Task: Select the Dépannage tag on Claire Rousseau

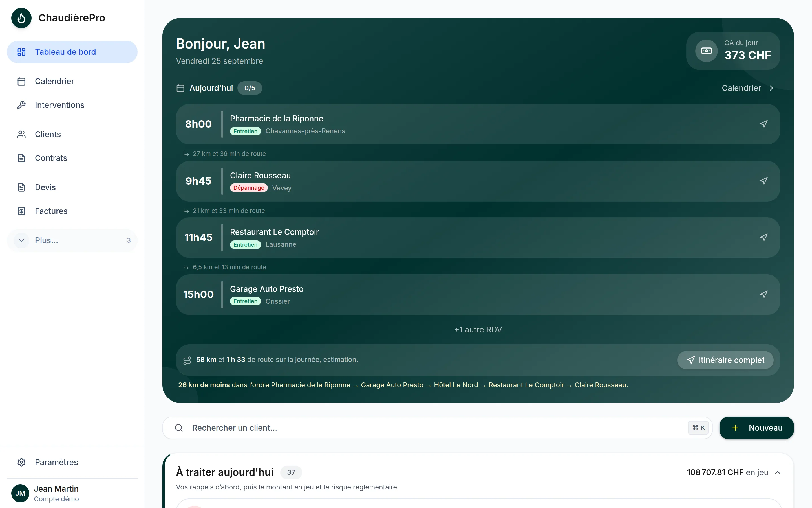Action: 249,188
